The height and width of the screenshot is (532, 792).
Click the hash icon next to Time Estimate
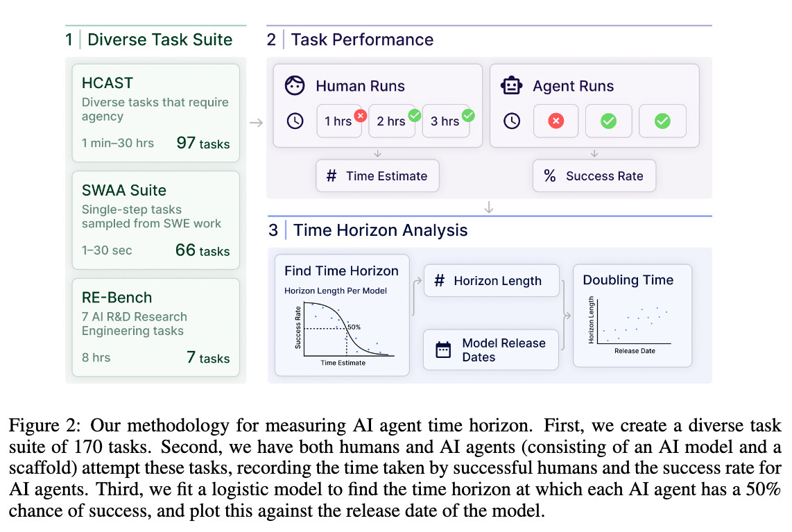[332, 175]
